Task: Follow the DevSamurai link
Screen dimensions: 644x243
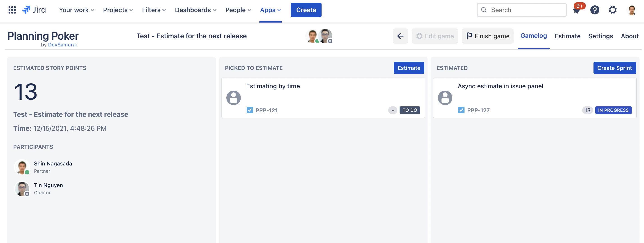Action: tap(62, 45)
